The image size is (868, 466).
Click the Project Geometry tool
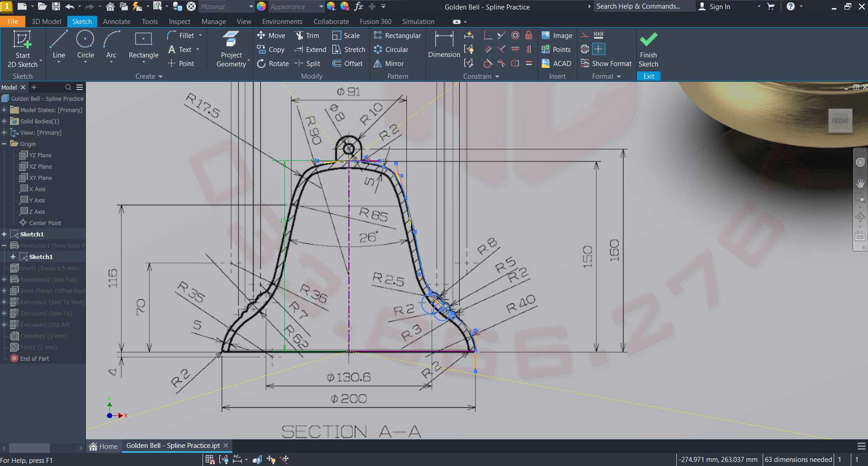pos(231,50)
